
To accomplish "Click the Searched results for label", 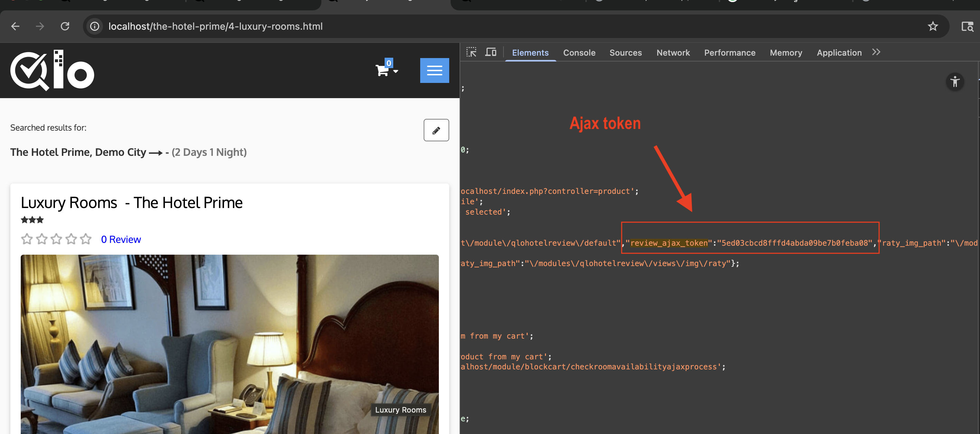I will 48,128.
